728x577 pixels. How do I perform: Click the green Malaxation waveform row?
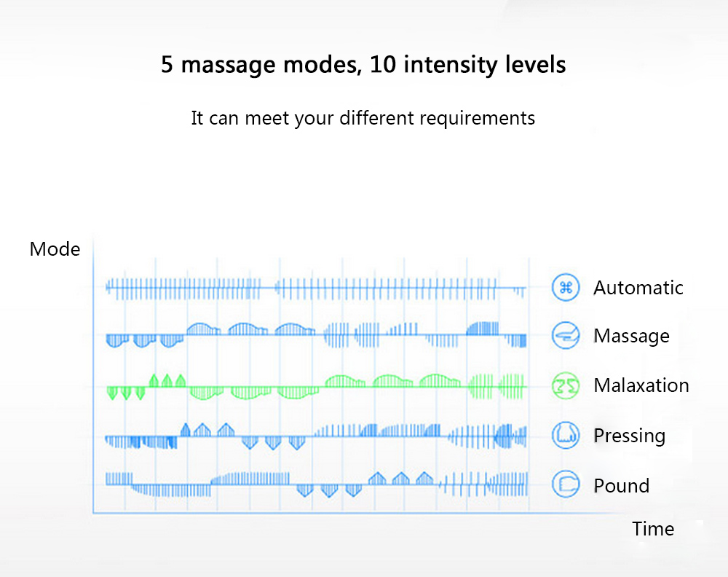pos(314,386)
